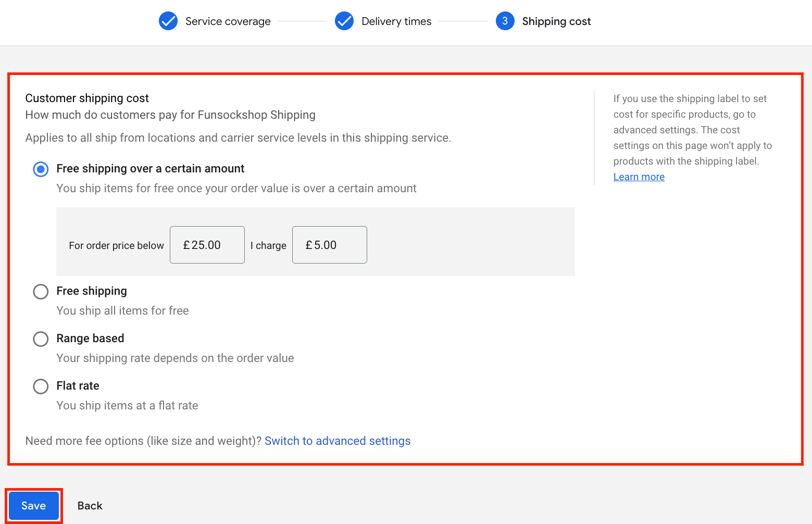Click the Delivery times checkmark icon
This screenshot has width=812, height=524.
tap(344, 21)
